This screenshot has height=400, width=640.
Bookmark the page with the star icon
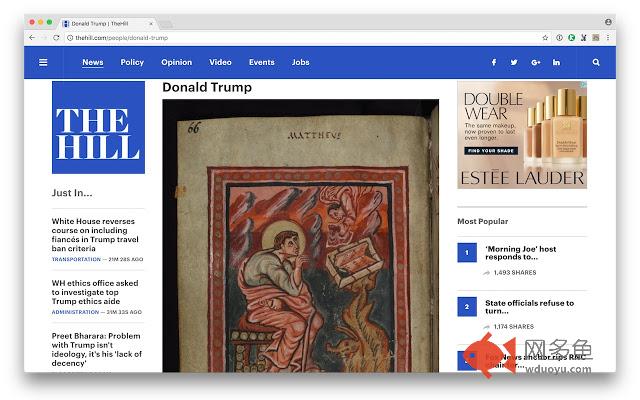coord(545,38)
